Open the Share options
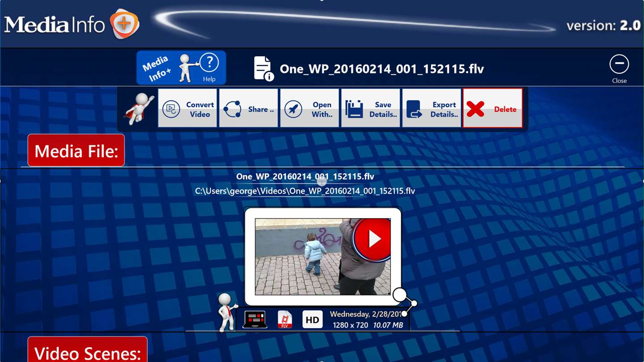 (x=249, y=109)
